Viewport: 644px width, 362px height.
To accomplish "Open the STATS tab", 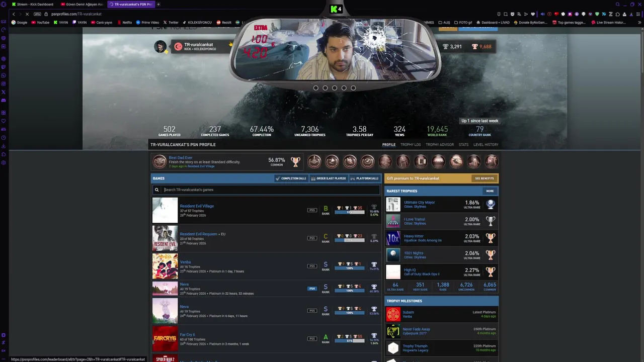I will 463,145.
